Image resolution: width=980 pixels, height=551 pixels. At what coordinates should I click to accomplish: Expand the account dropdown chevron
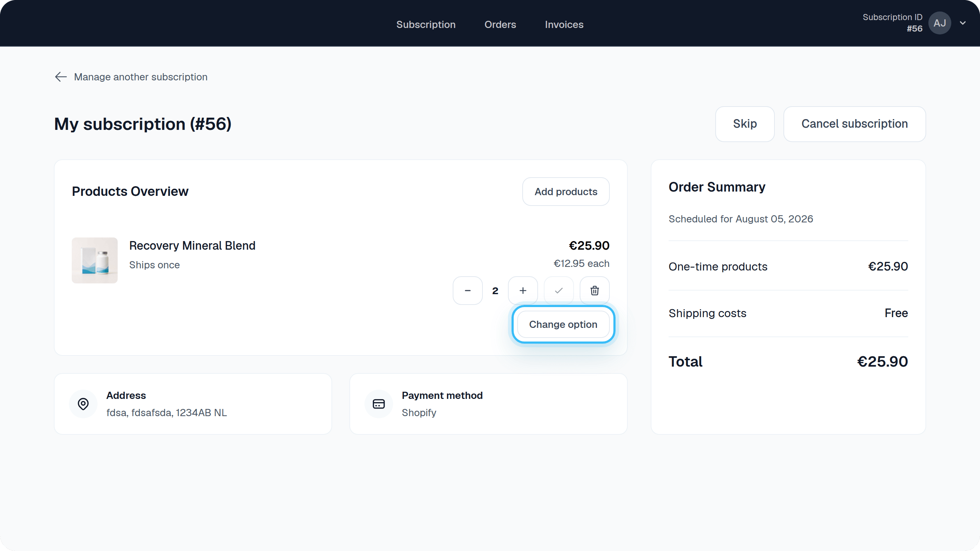963,23
